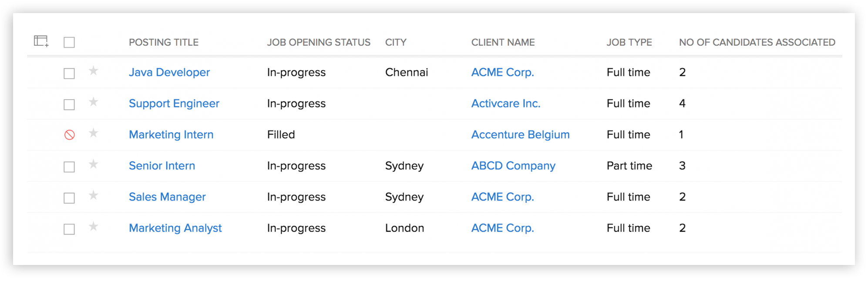Click the Client Name column header

tap(503, 43)
